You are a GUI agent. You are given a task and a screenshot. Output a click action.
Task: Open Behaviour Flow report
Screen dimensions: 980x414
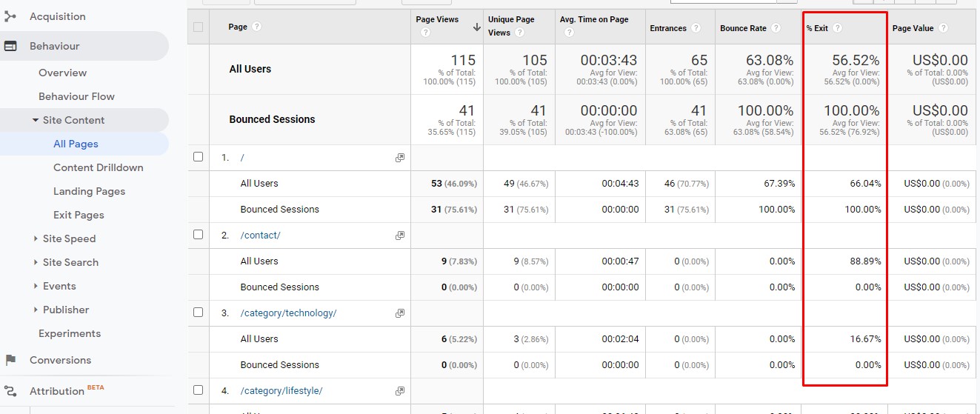pos(76,96)
